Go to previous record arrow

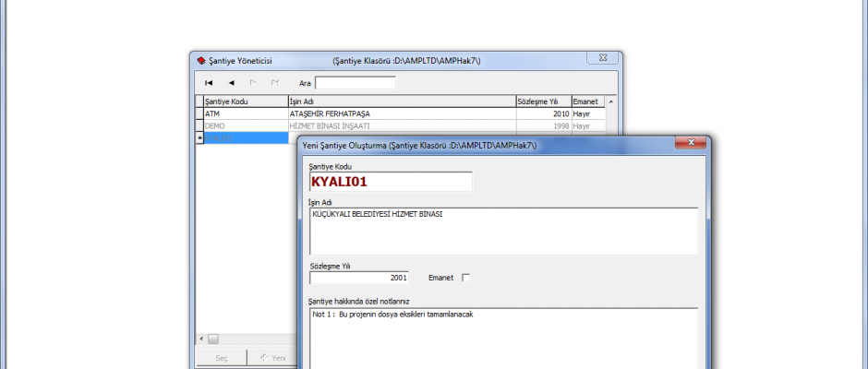[231, 83]
